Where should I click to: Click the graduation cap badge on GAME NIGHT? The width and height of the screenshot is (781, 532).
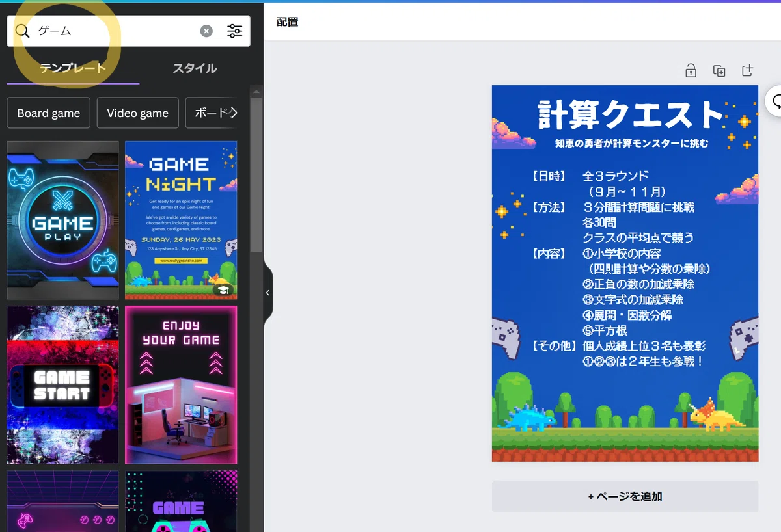222,290
